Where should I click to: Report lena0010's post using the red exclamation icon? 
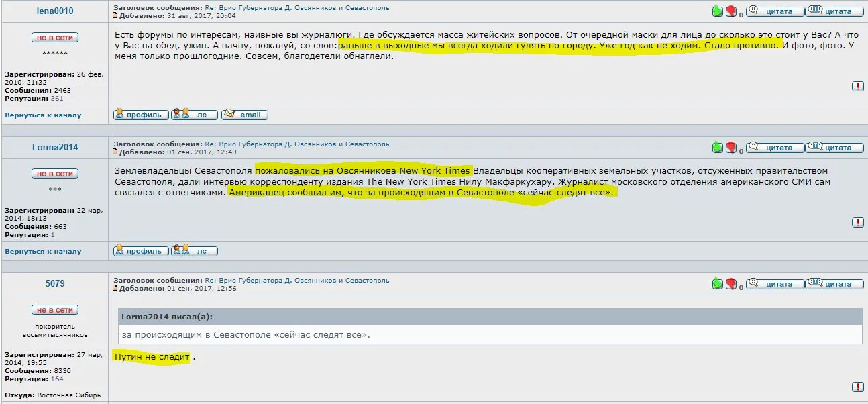[x=858, y=86]
